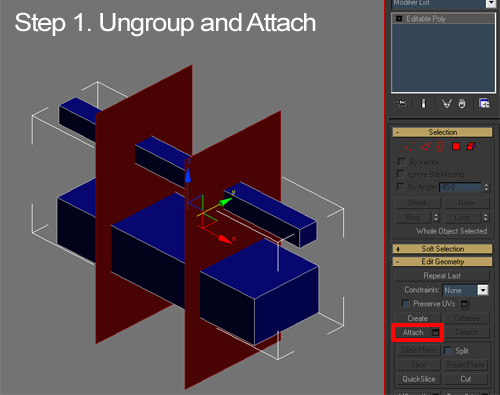The width and height of the screenshot is (500, 395).
Task: Open Constraints dropdown set to None
Action: 465,290
